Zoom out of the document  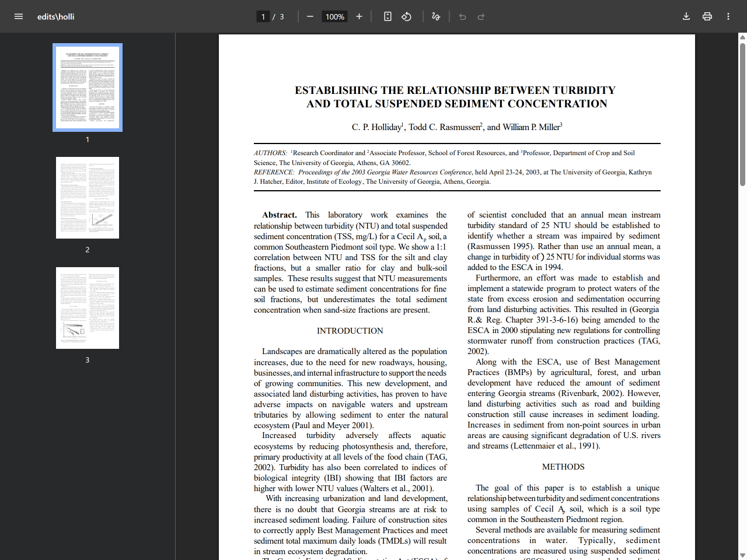[x=310, y=16]
